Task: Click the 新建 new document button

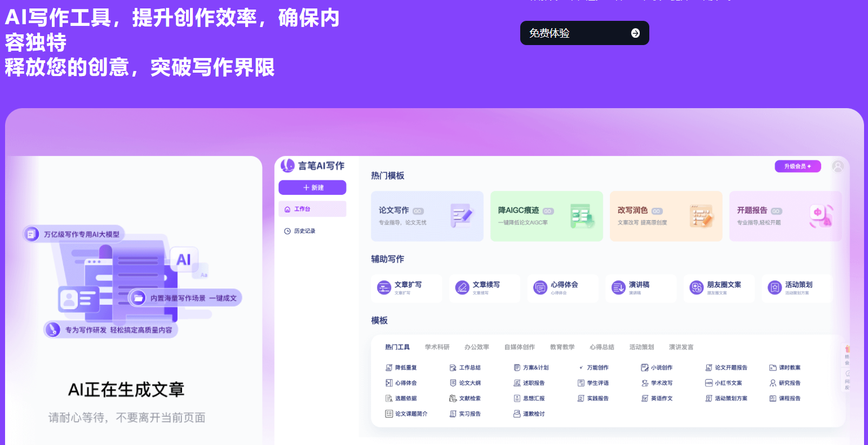Action: pyautogui.click(x=312, y=188)
